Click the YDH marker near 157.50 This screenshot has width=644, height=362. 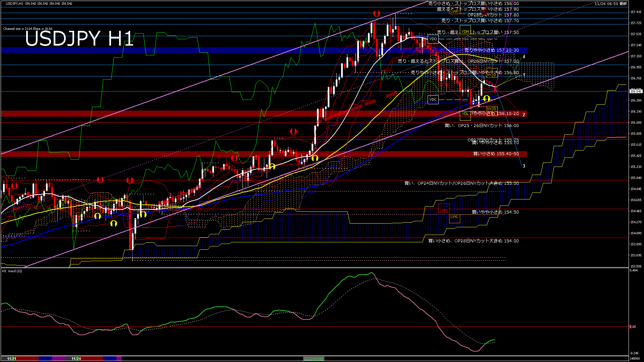(465, 31)
